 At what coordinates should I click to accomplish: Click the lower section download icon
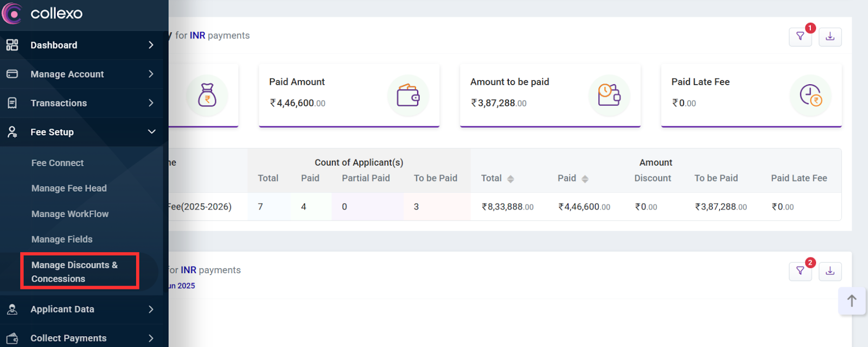coord(830,271)
